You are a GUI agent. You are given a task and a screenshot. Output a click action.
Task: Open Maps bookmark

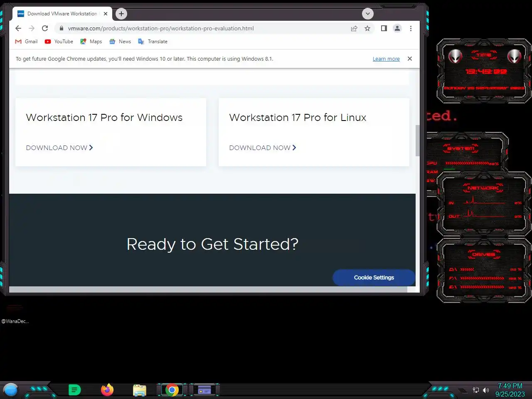[x=91, y=42]
